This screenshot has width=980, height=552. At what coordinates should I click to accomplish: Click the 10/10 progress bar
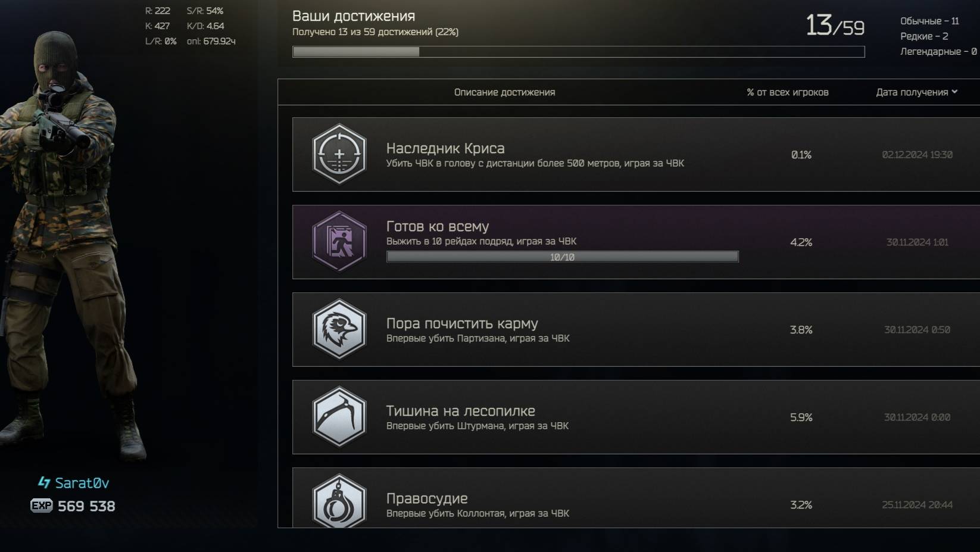[x=563, y=257]
